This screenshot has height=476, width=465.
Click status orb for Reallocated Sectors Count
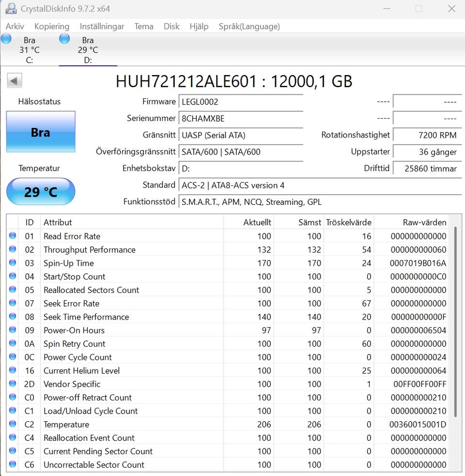point(13,290)
